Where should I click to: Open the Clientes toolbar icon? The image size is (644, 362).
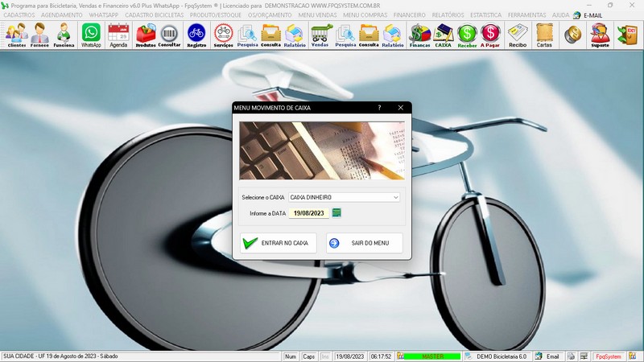(x=16, y=35)
